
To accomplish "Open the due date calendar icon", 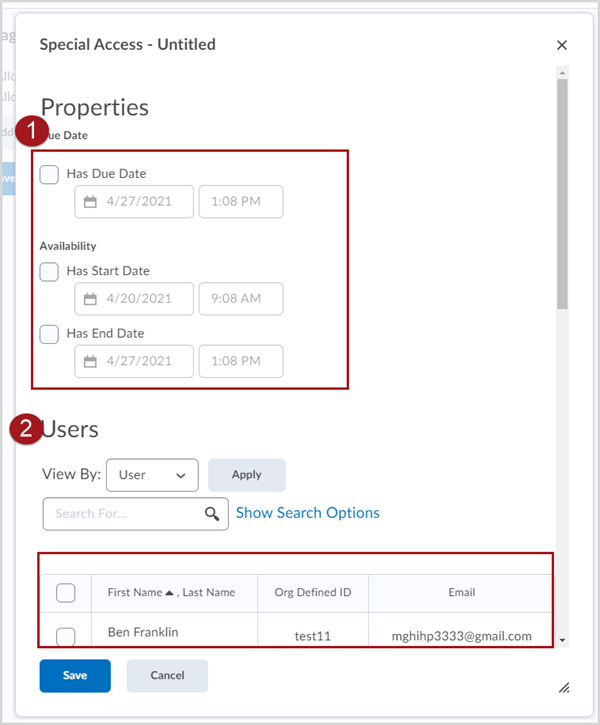I will tap(90, 202).
